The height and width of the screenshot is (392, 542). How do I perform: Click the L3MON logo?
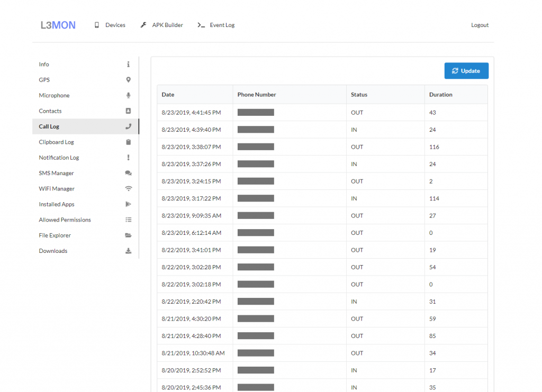pyautogui.click(x=58, y=25)
